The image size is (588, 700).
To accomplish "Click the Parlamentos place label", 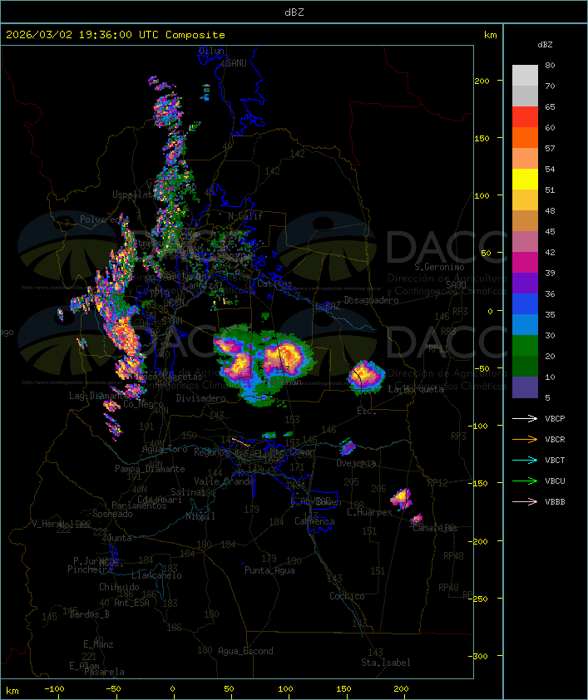I will [x=139, y=505].
